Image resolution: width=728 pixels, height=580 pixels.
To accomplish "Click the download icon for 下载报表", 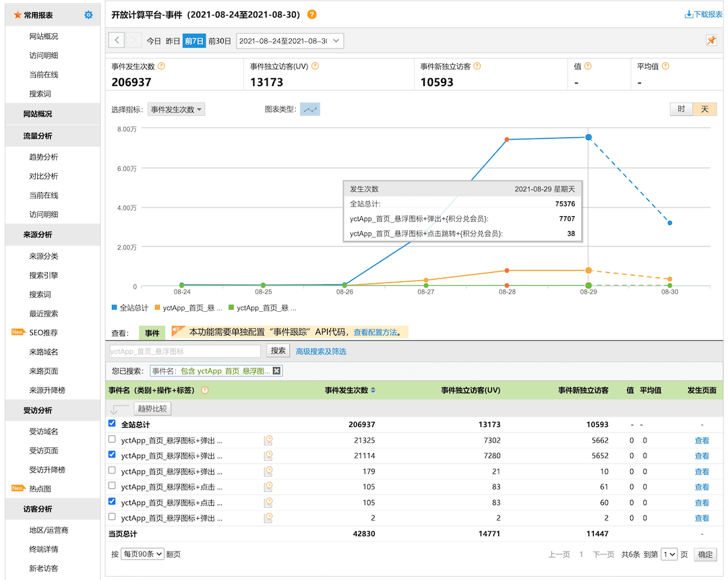I will click(688, 14).
